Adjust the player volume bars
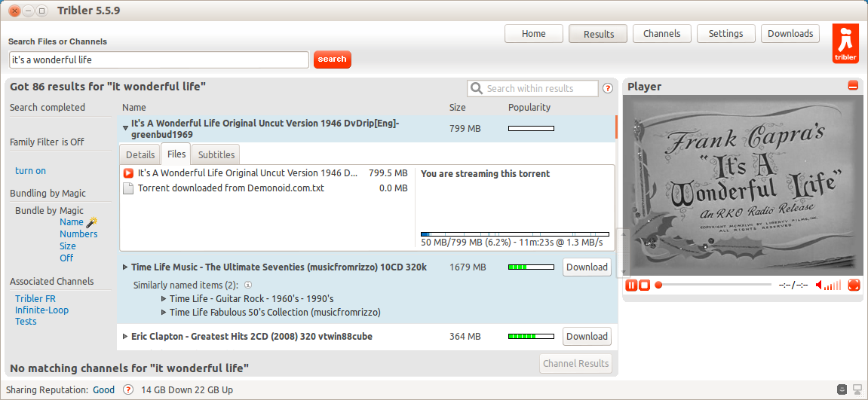The image size is (868, 400). tap(833, 285)
